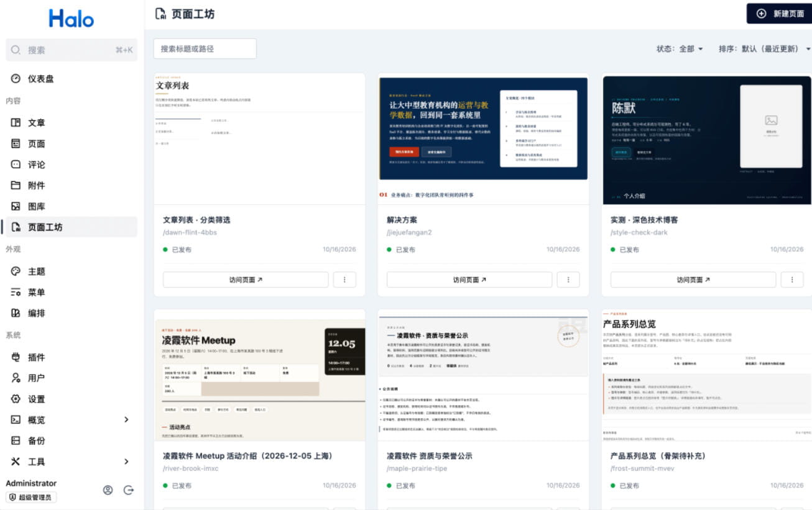Screen dimensions: 812x510
Task: Click the title 产品系列总览（骨架待补充）
Action: click(658, 456)
